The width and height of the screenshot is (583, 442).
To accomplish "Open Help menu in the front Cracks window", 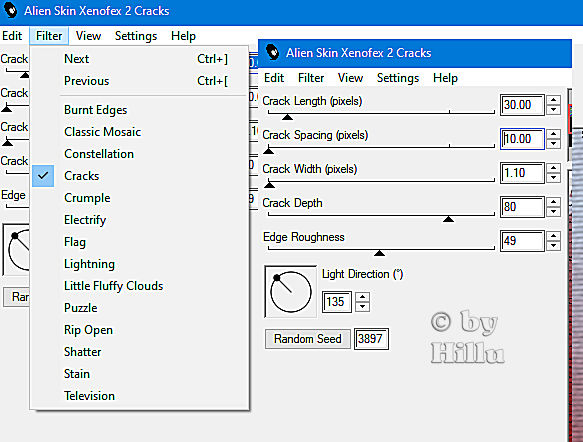I will click(x=445, y=78).
